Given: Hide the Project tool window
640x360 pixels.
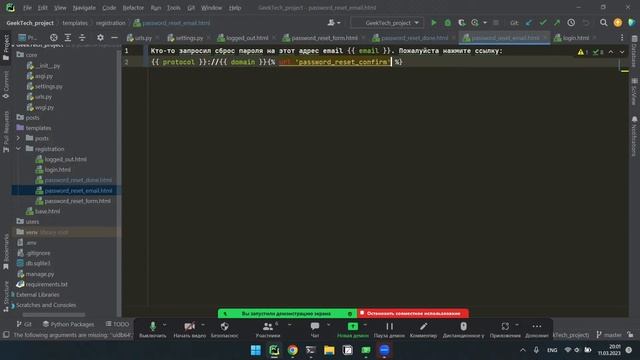Looking at the screenshot, I should [x=114, y=38].
